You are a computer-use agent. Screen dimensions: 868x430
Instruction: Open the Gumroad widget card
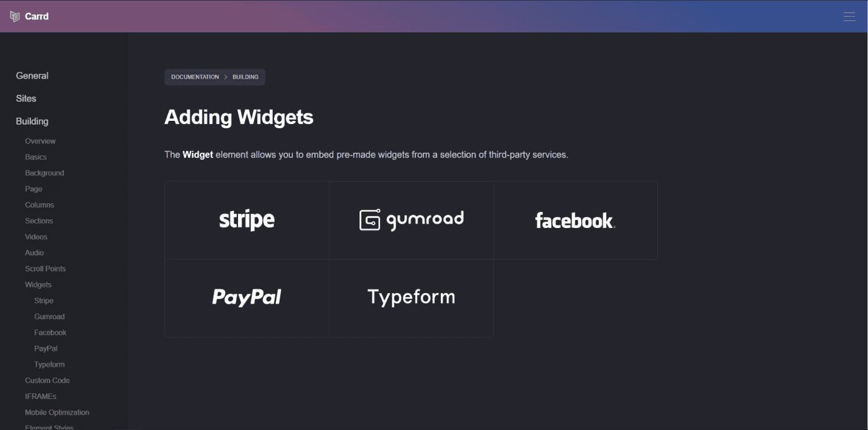click(412, 220)
